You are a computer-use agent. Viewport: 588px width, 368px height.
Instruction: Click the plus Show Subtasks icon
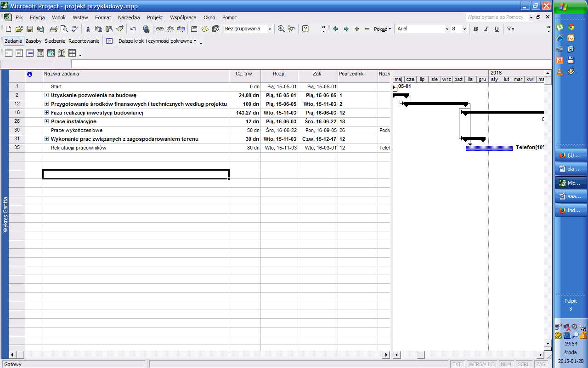coord(356,29)
